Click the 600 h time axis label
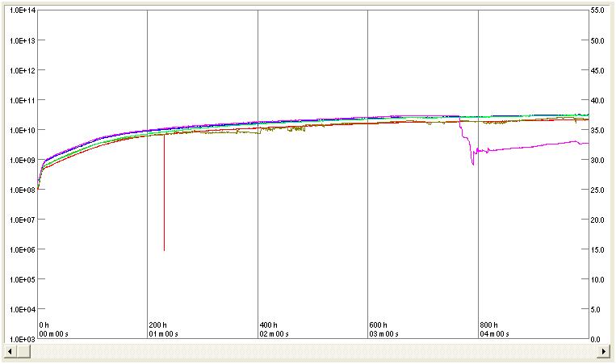Viewport: 616px width, 364px height. [x=378, y=325]
